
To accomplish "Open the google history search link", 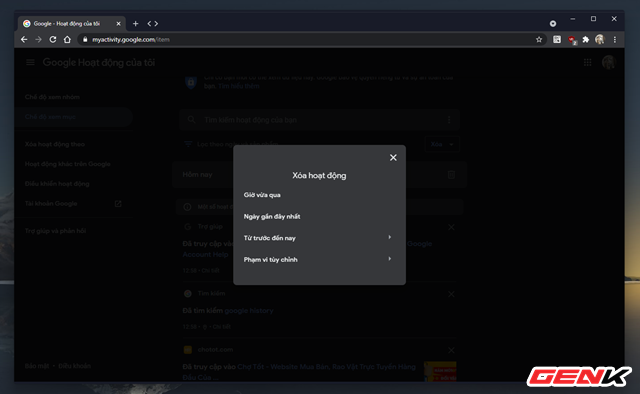I will 249,311.
